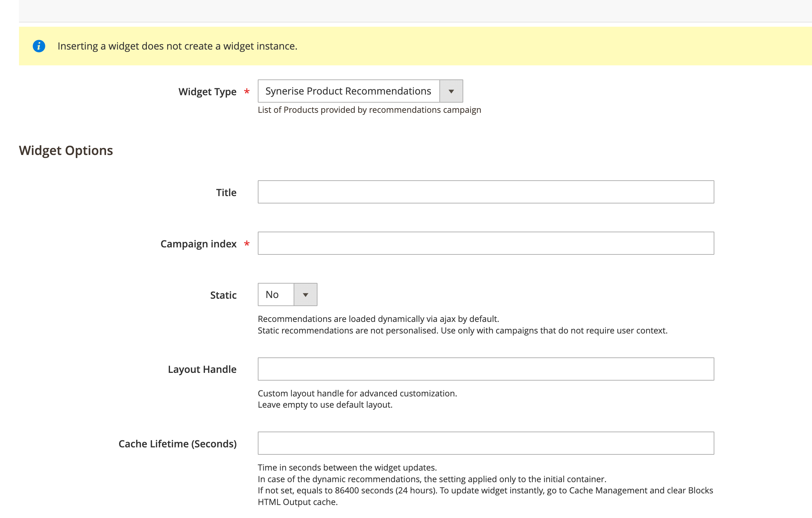812x518 pixels.
Task: Click the Cache Lifetime (Seconds) label
Action: (x=178, y=443)
